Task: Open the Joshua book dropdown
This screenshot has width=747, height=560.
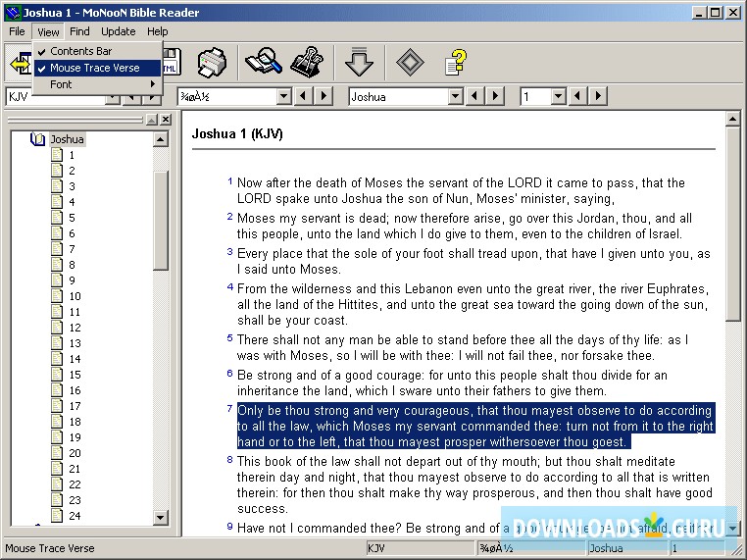Action: coord(456,97)
